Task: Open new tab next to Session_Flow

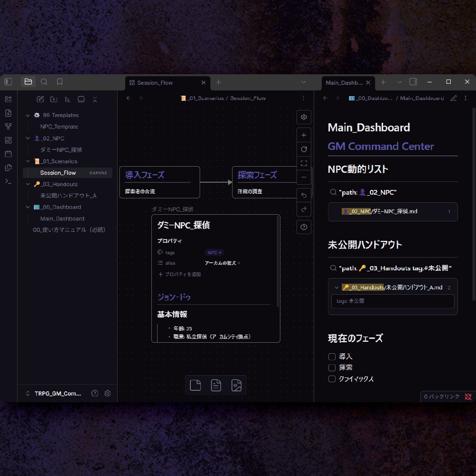Action: coord(218,82)
